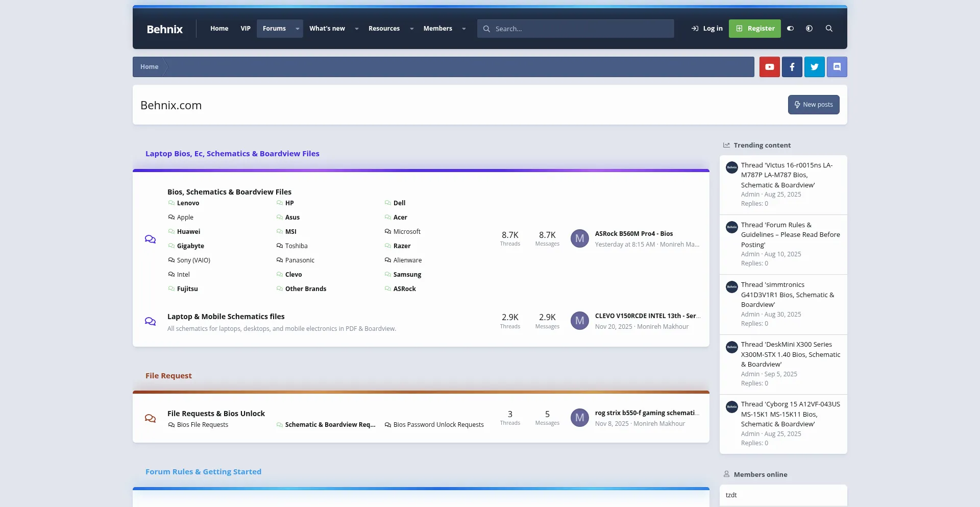The image size is (980, 507).
Task: Open the Twitter social icon
Action: (x=814, y=67)
